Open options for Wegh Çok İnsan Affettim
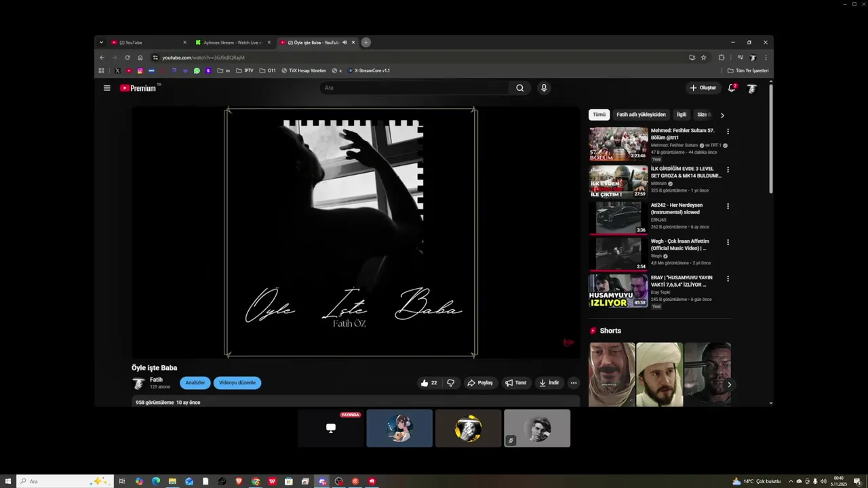The image size is (868, 488). 728,242
